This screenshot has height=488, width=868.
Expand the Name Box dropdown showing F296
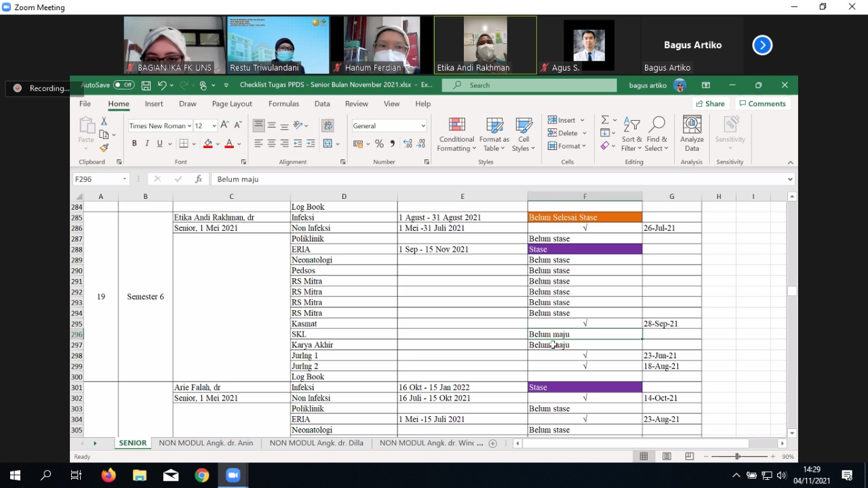125,179
